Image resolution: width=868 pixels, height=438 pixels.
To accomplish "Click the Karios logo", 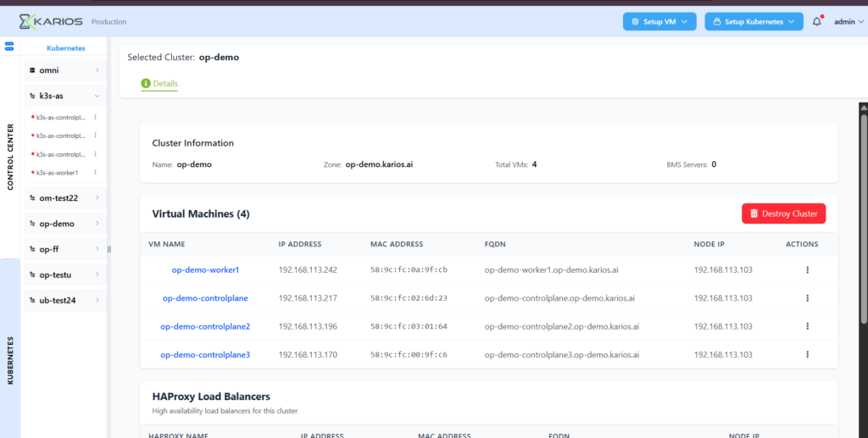I will pos(51,21).
